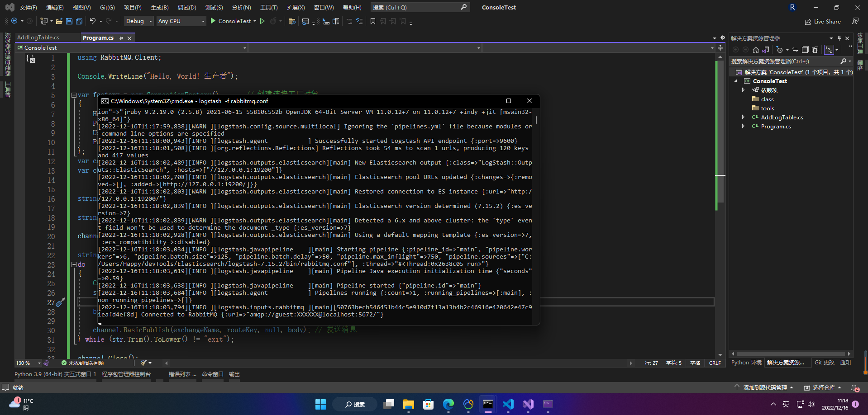868x415 pixels.
Task: Toggle the highlighted tree-view icon in Solution Explorer
Action: pyautogui.click(x=829, y=50)
